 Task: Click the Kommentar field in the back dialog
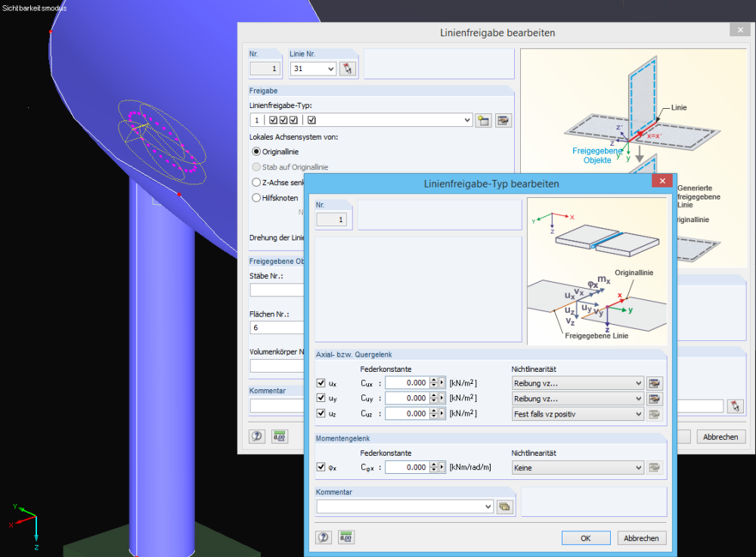click(277, 406)
